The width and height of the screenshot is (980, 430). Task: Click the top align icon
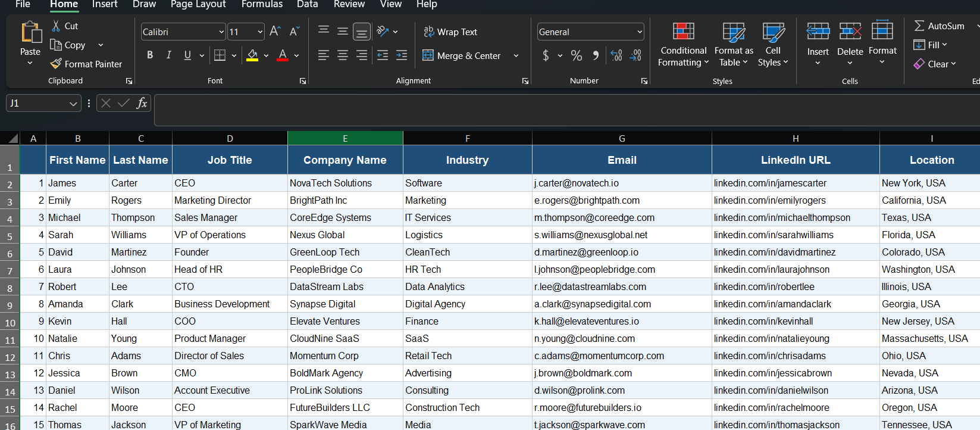click(324, 31)
